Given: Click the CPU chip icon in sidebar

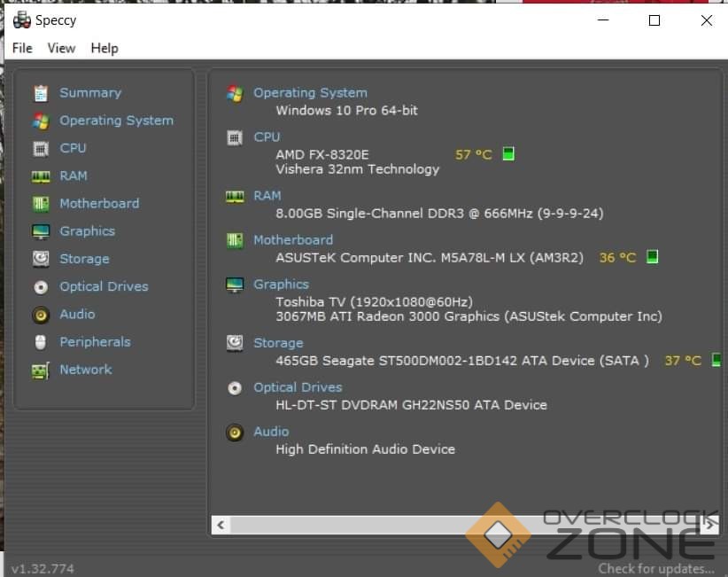Looking at the screenshot, I should (41, 149).
